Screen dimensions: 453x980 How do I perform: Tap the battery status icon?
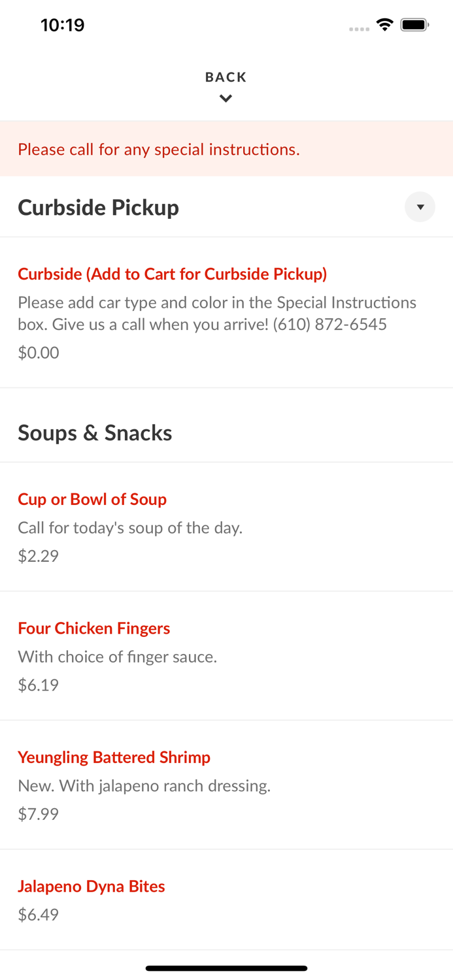coord(414,25)
